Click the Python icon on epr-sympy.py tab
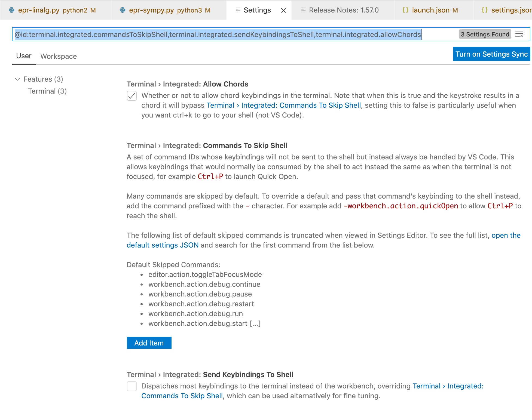 click(x=123, y=10)
